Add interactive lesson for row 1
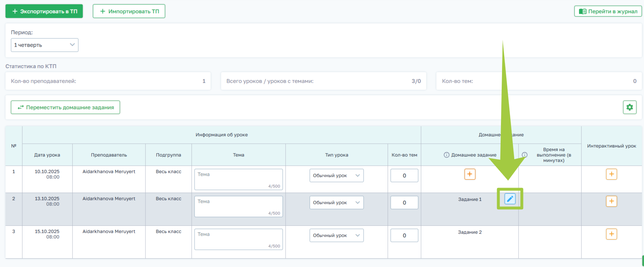This screenshot has width=644, height=267. 611,174
